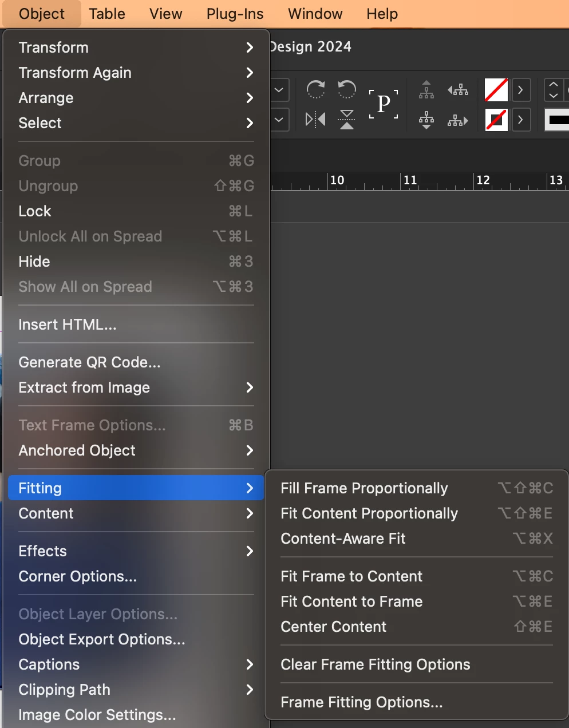The image size is (569, 728).
Task: Open the upper-left toolbar dropdown arrow
Action: coord(279,90)
